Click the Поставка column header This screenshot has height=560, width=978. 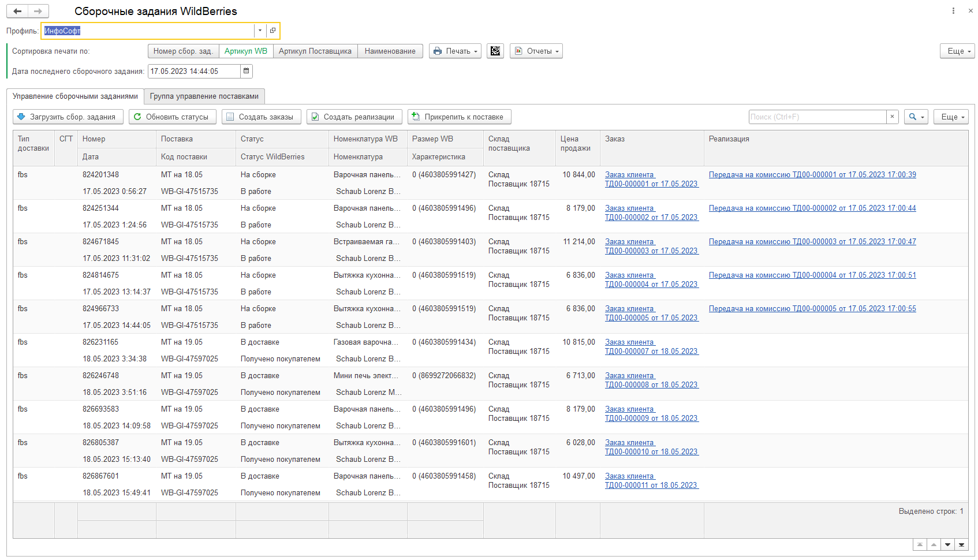pos(196,139)
